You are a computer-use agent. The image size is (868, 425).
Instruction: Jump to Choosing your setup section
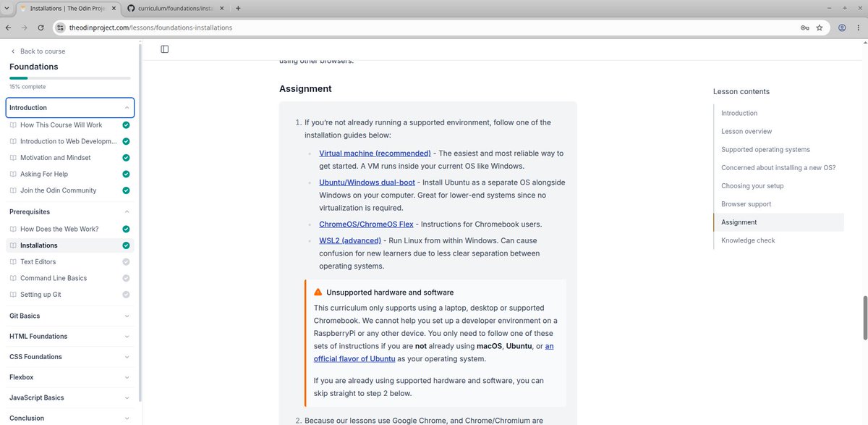coord(752,186)
